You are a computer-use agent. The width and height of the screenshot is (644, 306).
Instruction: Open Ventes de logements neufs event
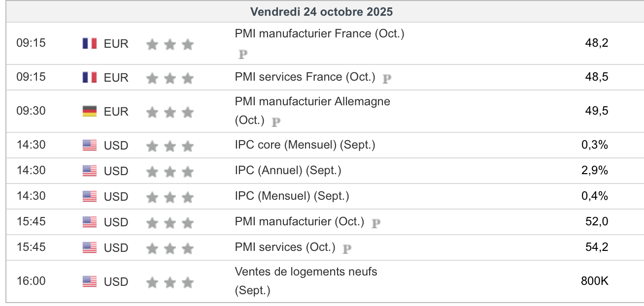[305, 272]
